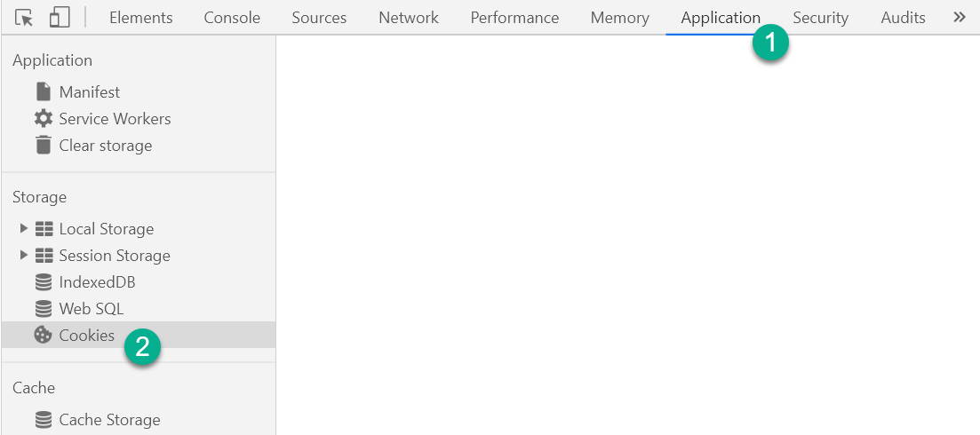This screenshot has height=435, width=980.
Task: Expand the Session Storage tree arrow
Action: pos(24,255)
